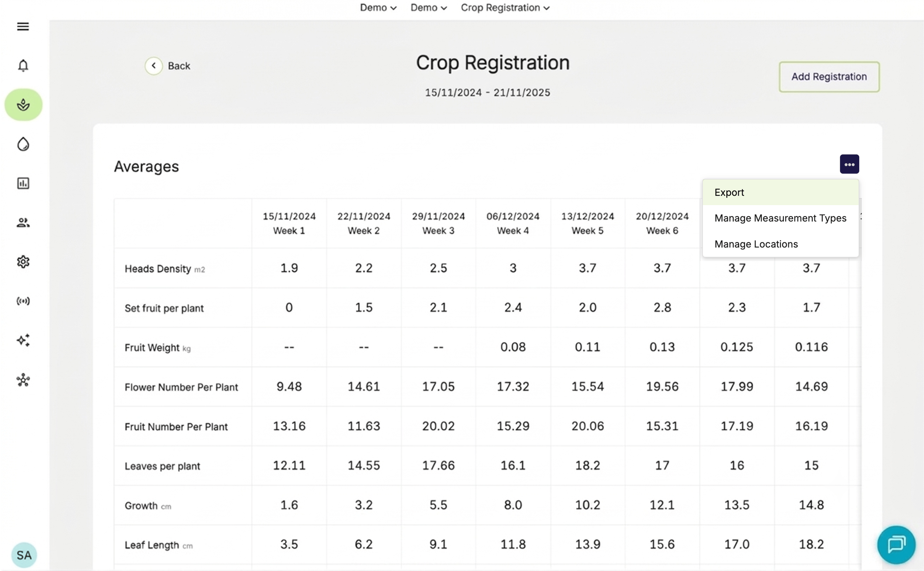Expand the Crop Registration top dropdown

(505, 8)
